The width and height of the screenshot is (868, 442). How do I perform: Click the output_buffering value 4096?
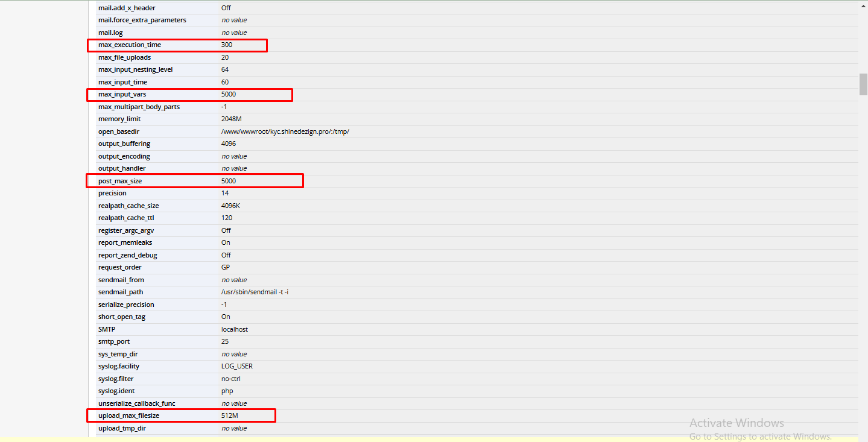pos(229,144)
